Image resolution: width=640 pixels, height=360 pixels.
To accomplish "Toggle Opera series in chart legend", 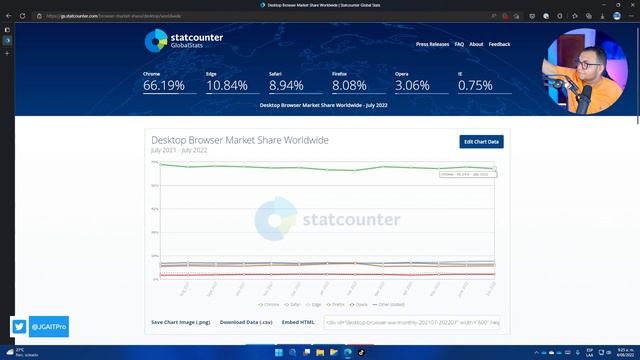I will [x=358, y=304].
